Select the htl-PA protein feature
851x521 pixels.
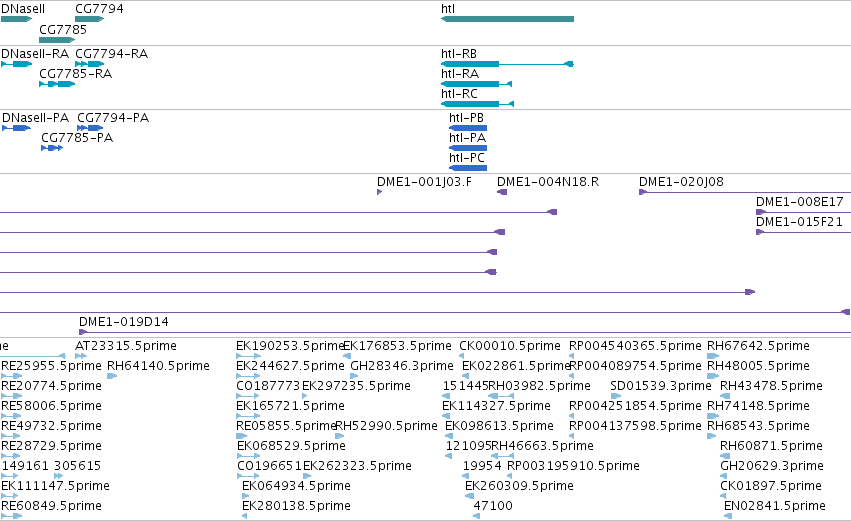[x=468, y=148]
